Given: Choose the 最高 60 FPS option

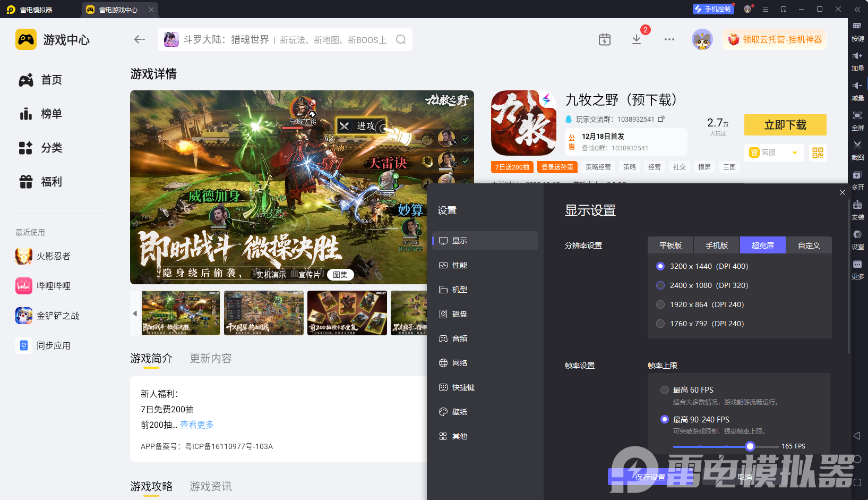Looking at the screenshot, I should tap(664, 390).
